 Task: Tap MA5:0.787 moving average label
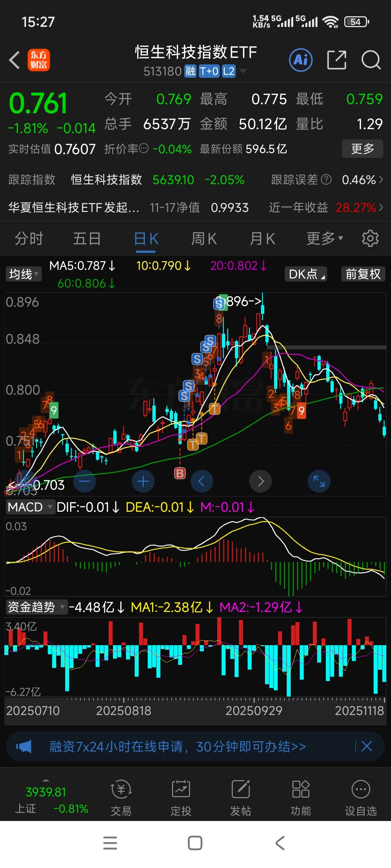[x=82, y=265]
